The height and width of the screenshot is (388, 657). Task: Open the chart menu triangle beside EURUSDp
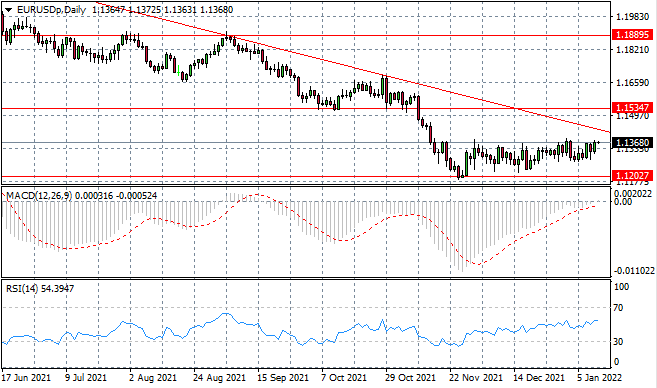[x=8, y=10]
